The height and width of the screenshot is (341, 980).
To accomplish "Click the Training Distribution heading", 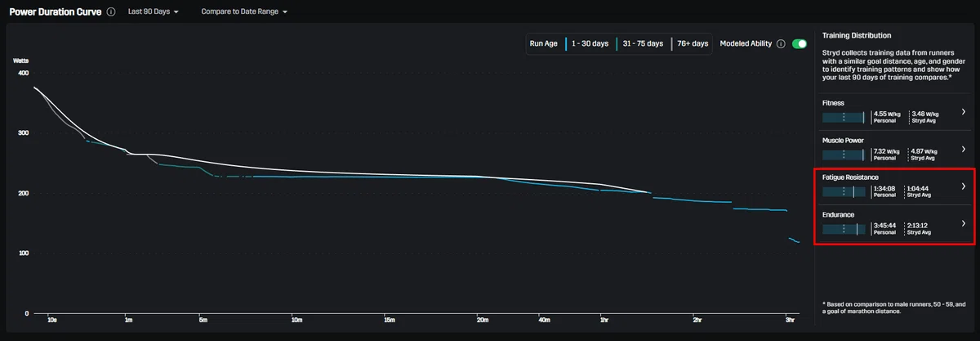I will 857,35.
